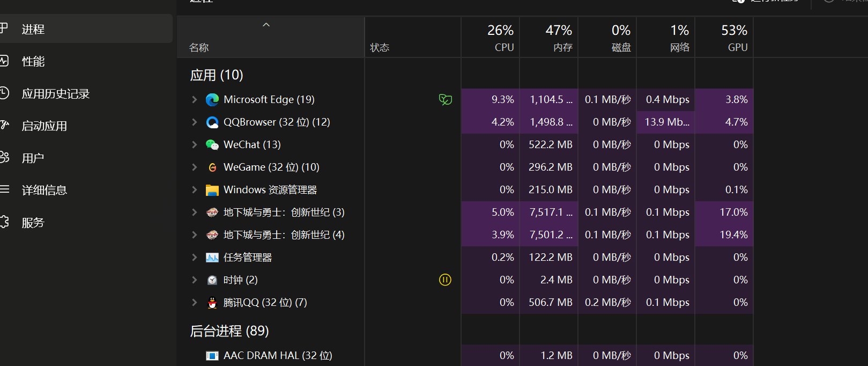Click the 1,498.8 memory cell for QQBrowser

548,122
